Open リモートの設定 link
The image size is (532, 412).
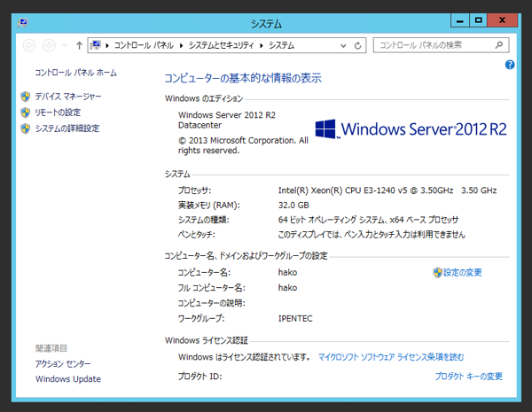(58, 113)
